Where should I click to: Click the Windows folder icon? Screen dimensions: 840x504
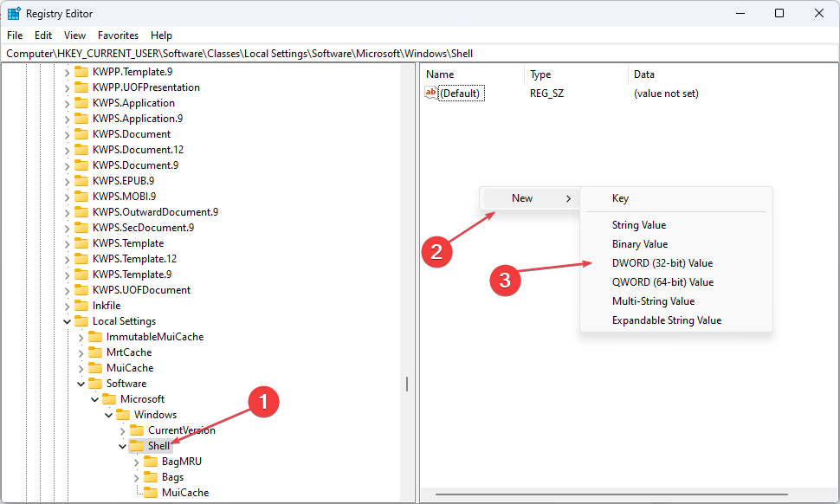pyautogui.click(x=123, y=414)
